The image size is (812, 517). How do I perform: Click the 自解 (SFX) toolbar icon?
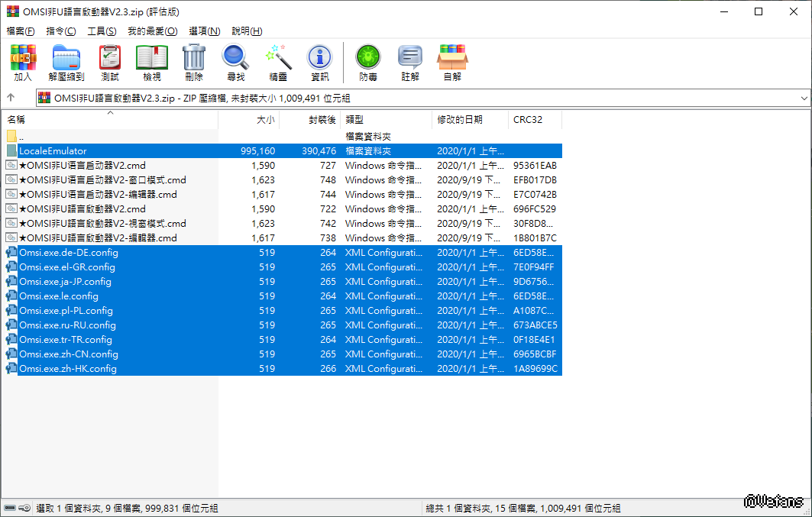pyautogui.click(x=452, y=63)
